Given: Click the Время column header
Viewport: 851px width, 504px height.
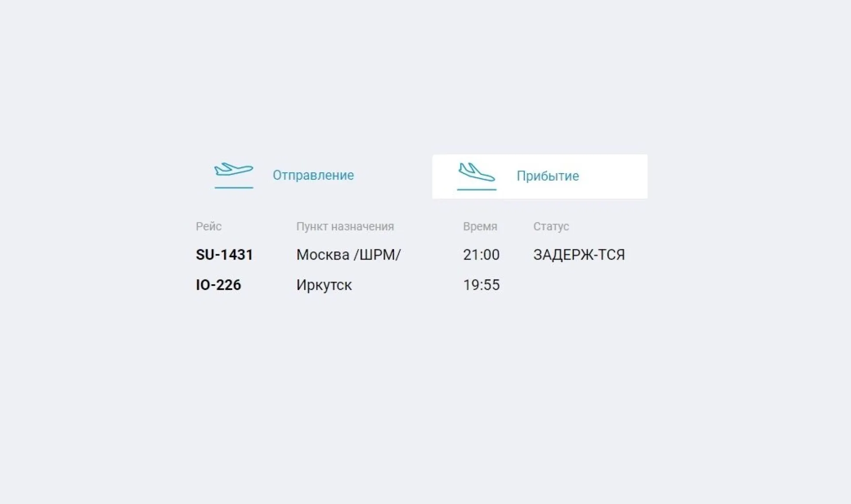Looking at the screenshot, I should [x=480, y=226].
